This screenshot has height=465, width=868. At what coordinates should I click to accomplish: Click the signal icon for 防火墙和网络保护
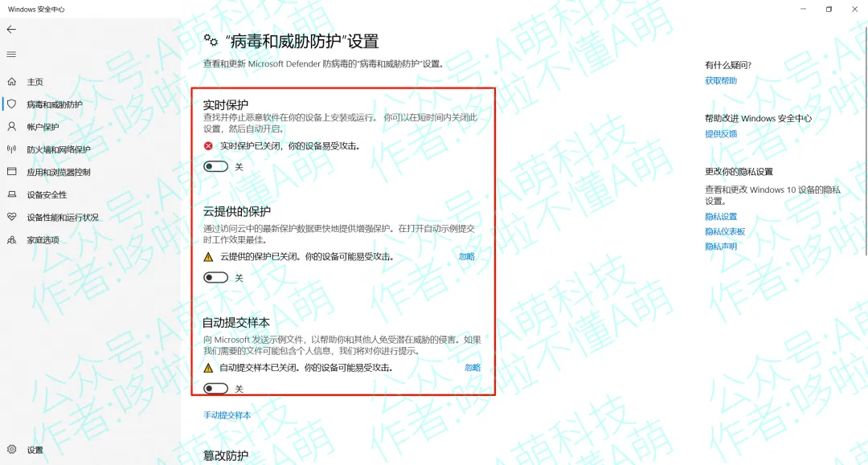tap(11, 149)
